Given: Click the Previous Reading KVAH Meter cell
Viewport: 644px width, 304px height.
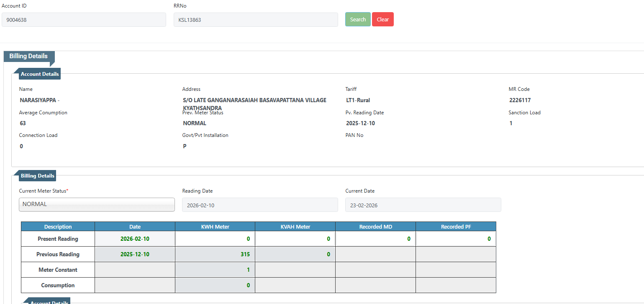Looking at the screenshot, I should tap(295, 255).
